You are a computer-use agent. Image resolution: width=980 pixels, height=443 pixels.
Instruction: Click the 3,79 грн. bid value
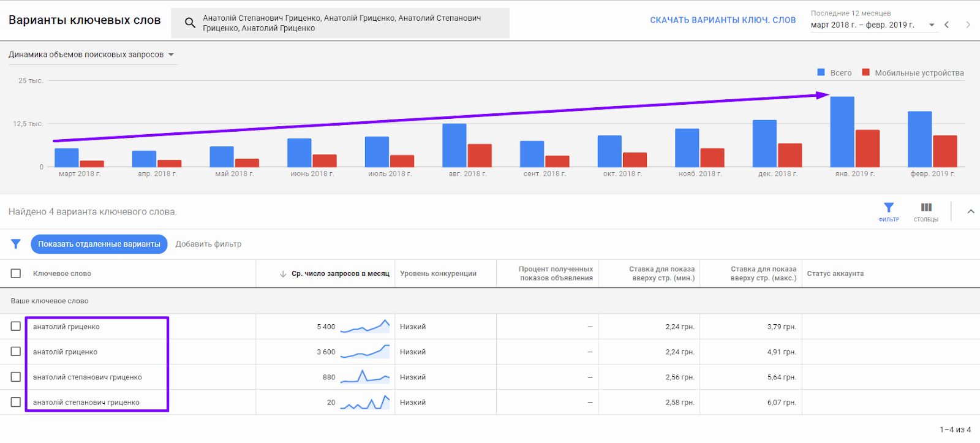[782, 327]
